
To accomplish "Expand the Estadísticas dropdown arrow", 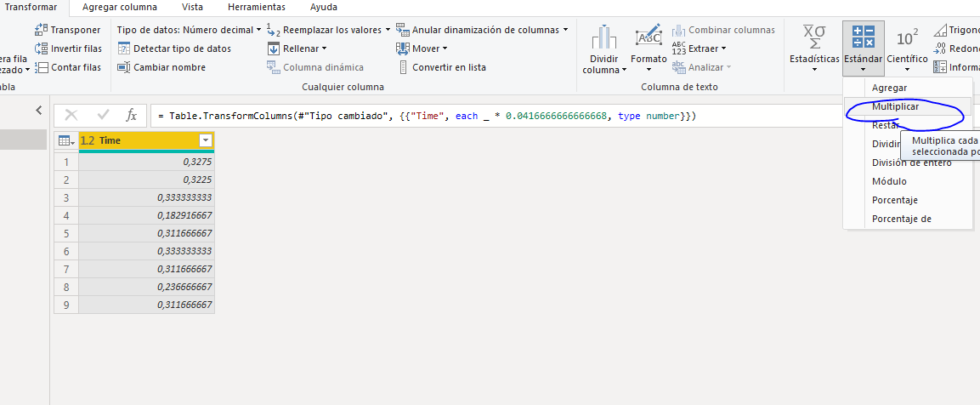I will 814,70.
